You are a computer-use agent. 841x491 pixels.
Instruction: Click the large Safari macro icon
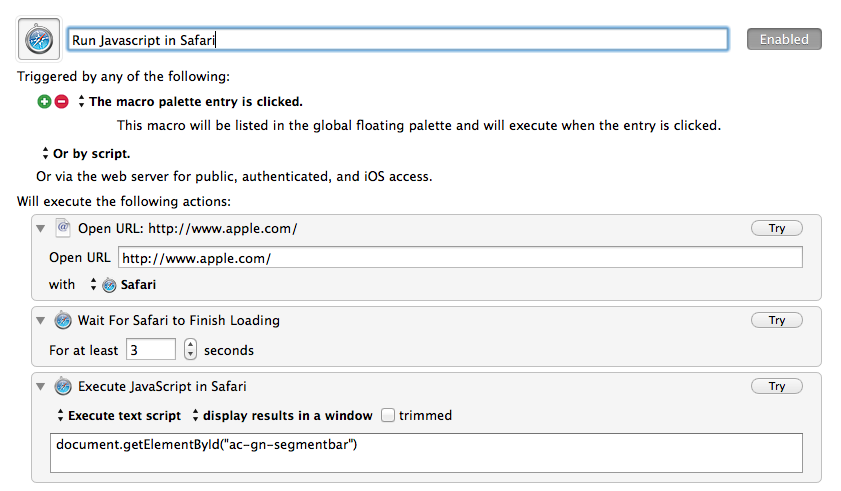[x=39, y=39]
